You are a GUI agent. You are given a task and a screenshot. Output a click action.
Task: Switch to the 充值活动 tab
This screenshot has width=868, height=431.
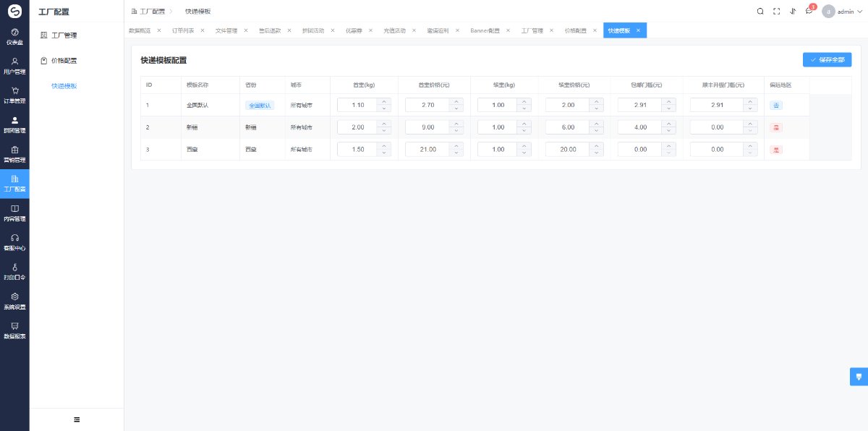pos(394,30)
